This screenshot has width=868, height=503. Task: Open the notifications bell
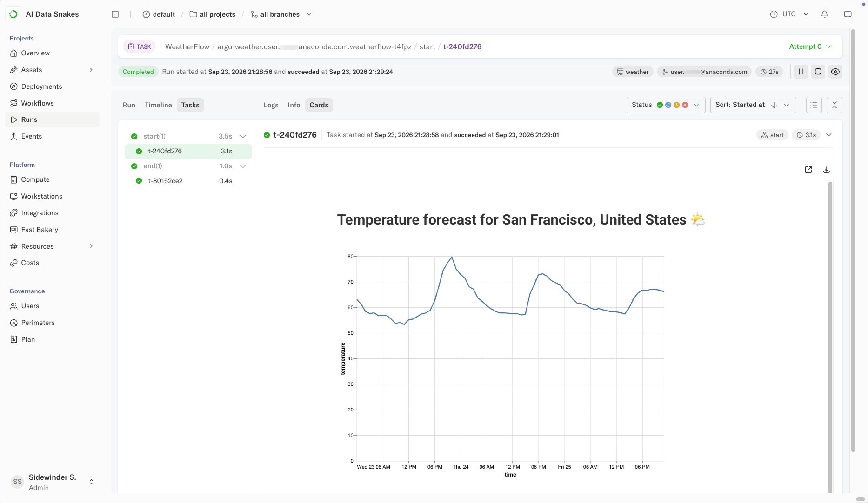pyautogui.click(x=824, y=14)
